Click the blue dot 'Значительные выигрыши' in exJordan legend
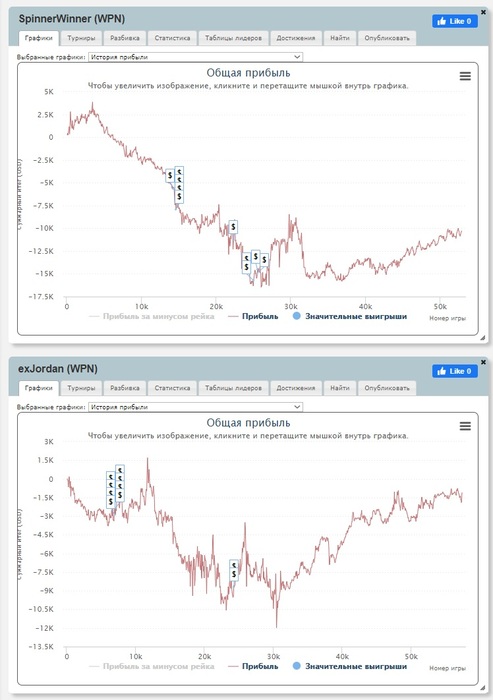This screenshot has width=493, height=700. [x=297, y=666]
